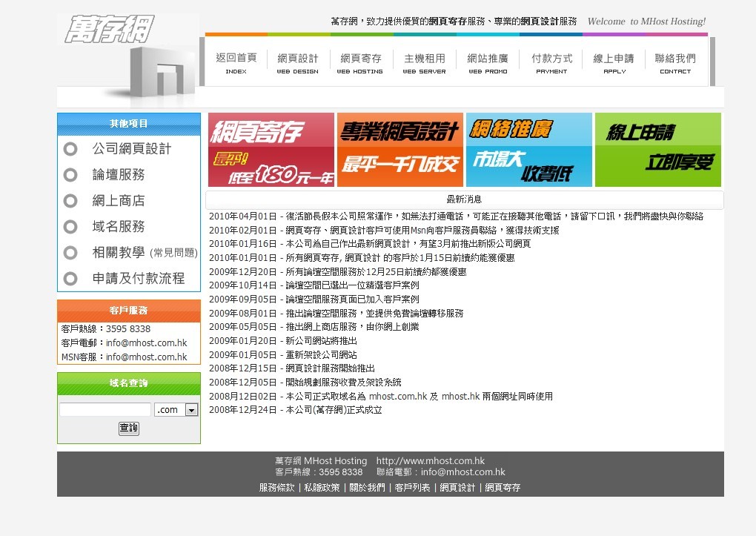
Task: Click the 查詢 domain lookup button
Action: point(129,429)
